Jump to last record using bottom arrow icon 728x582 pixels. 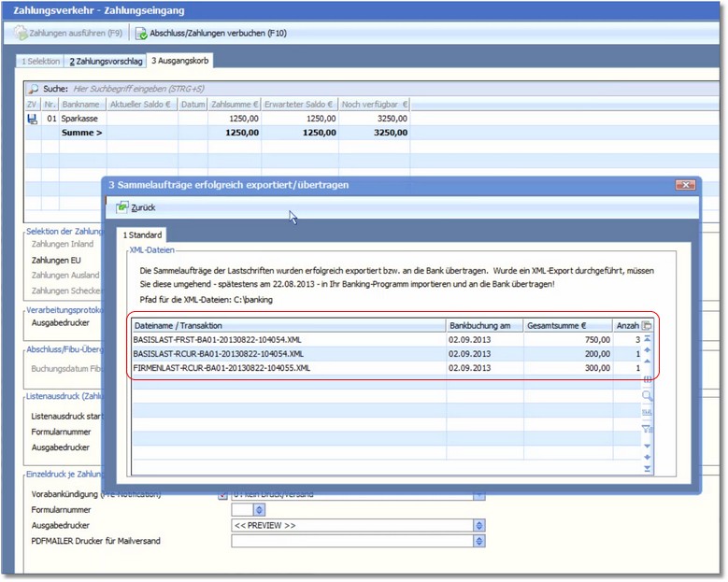(x=648, y=469)
